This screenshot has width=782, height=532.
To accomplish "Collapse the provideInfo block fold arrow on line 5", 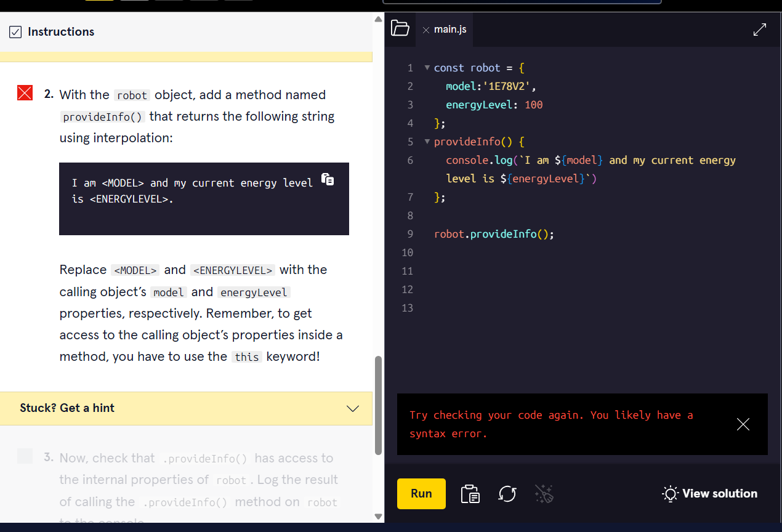I will pos(427,142).
